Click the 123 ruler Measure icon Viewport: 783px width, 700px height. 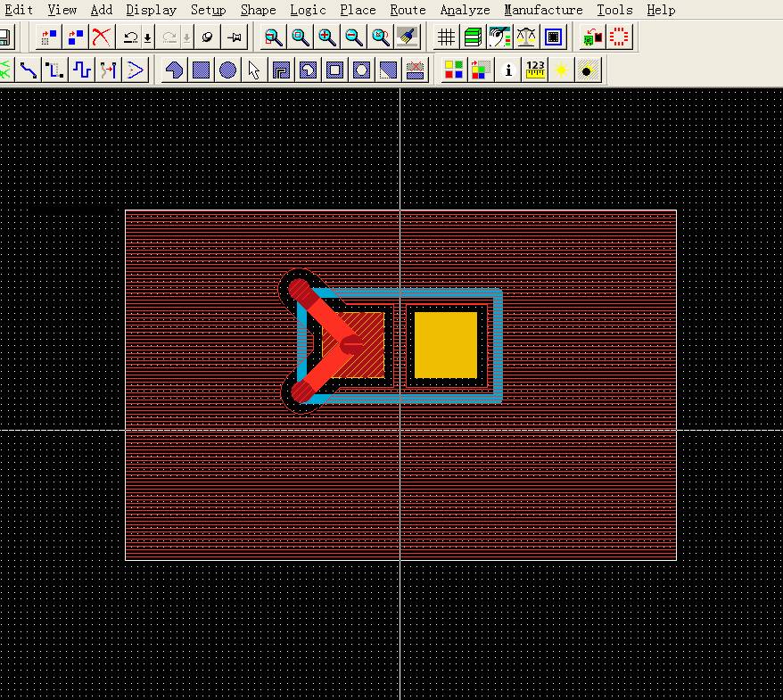pyautogui.click(x=535, y=70)
